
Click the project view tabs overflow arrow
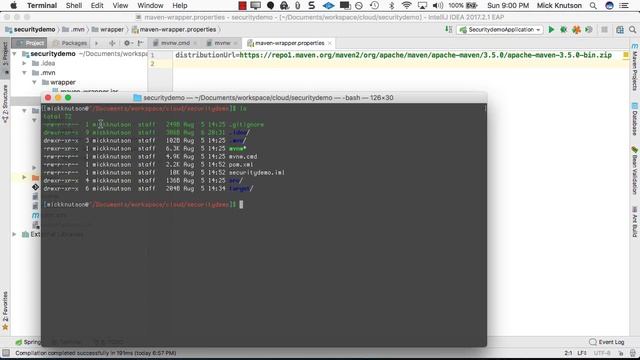tap(96, 43)
